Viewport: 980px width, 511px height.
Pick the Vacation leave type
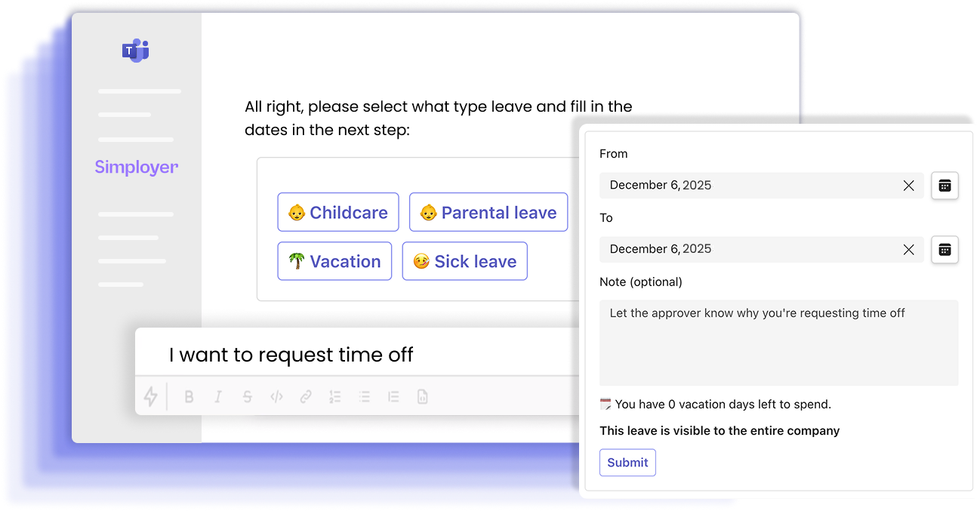pos(334,261)
